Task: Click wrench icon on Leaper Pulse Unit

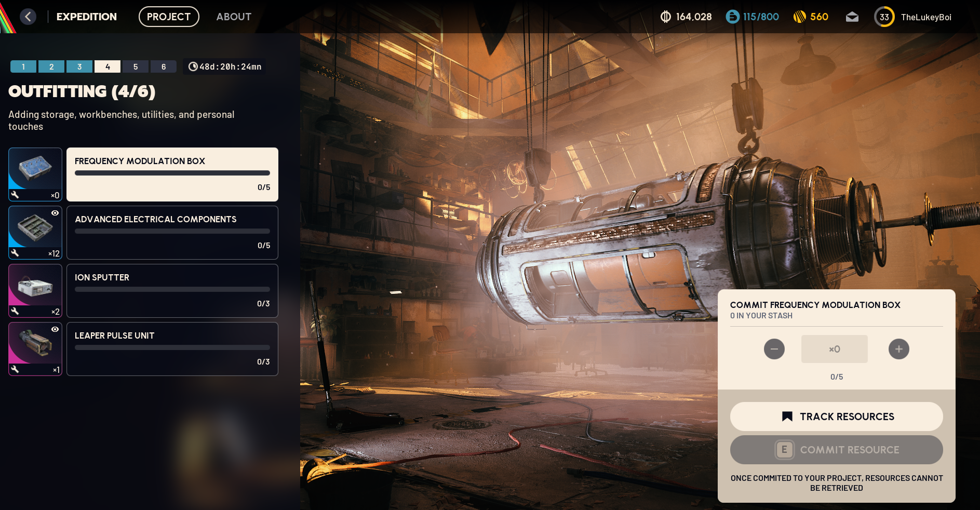Action: (15, 369)
